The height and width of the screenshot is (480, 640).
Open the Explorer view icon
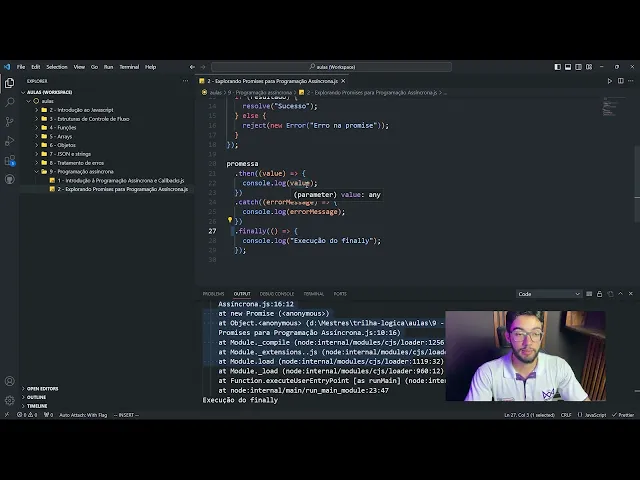coord(9,83)
